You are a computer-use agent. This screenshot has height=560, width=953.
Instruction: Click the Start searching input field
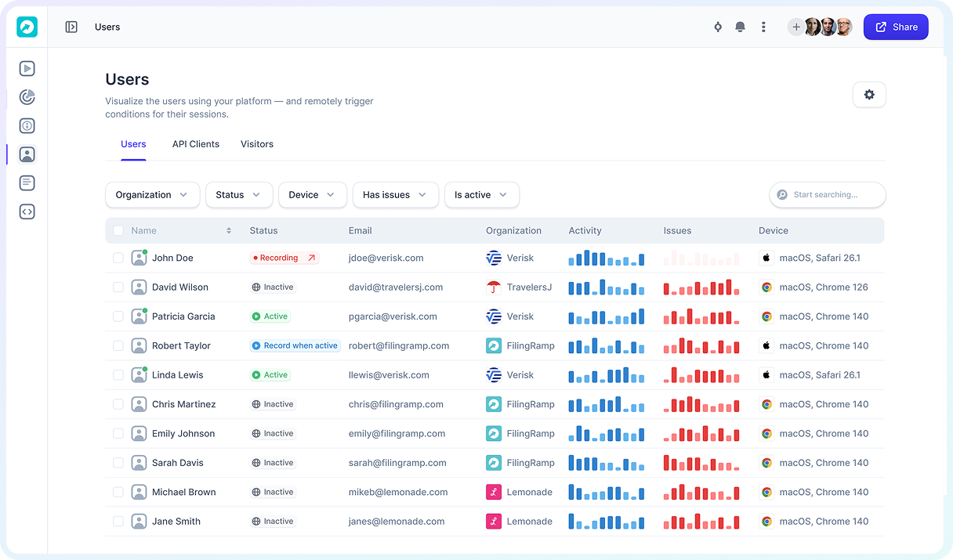pos(827,194)
